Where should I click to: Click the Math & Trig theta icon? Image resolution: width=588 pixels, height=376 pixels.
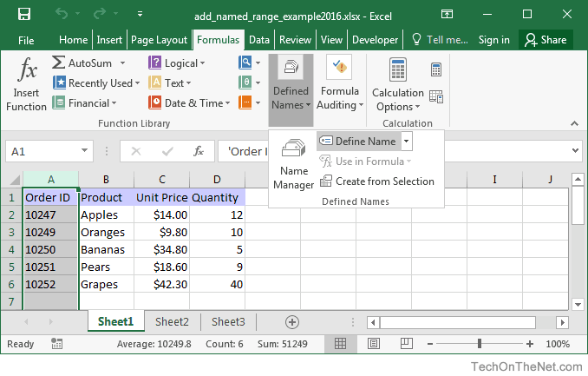[245, 82]
